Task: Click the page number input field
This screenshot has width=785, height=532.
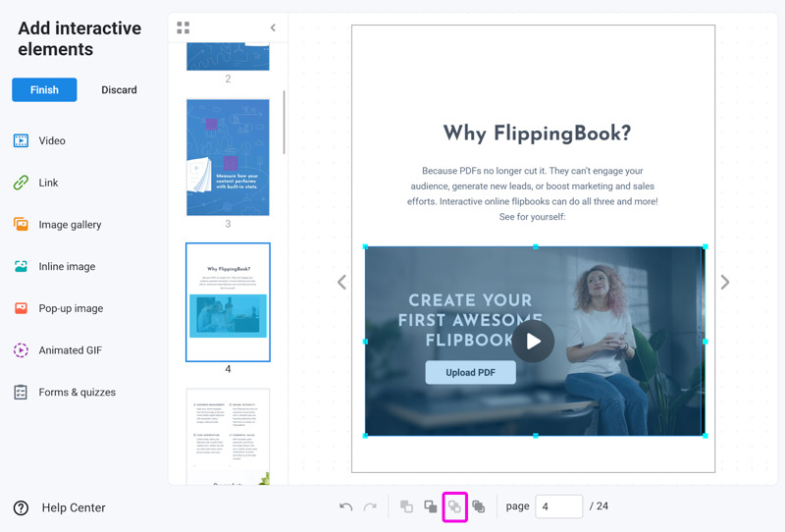Action: tap(558, 506)
